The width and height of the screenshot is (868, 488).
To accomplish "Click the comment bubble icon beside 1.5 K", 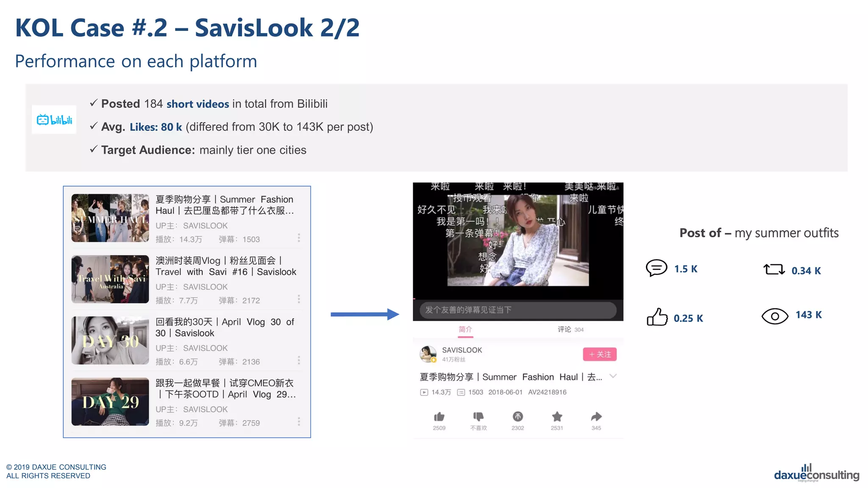I will tap(657, 268).
